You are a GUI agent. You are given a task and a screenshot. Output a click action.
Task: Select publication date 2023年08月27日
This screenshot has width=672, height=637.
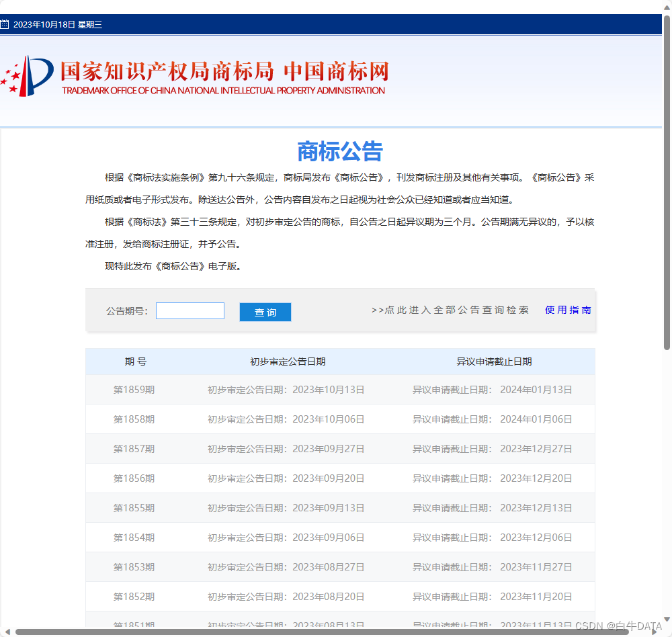(329, 567)
